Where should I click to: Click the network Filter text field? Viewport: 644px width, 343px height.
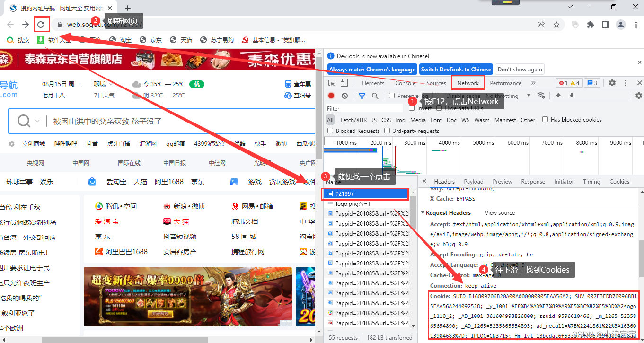pos(364,108)
